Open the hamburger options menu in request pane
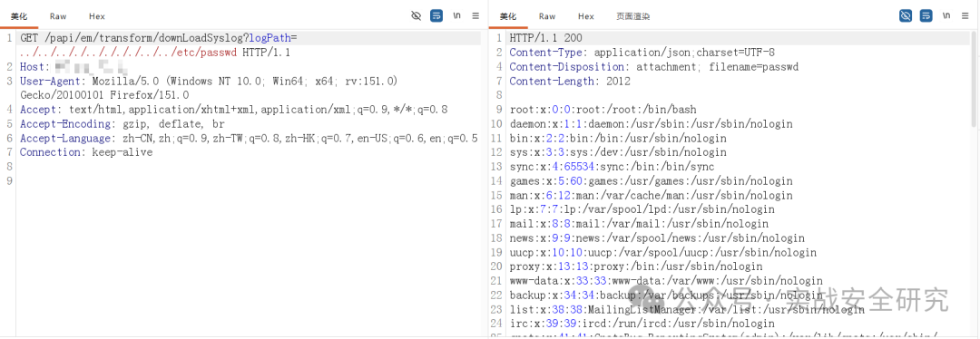This screenshot has height=339, width=980. coord(475,15)
